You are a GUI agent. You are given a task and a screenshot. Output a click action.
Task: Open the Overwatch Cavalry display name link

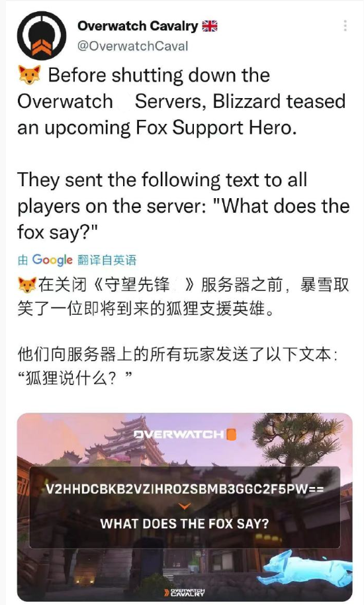[138, 26]
